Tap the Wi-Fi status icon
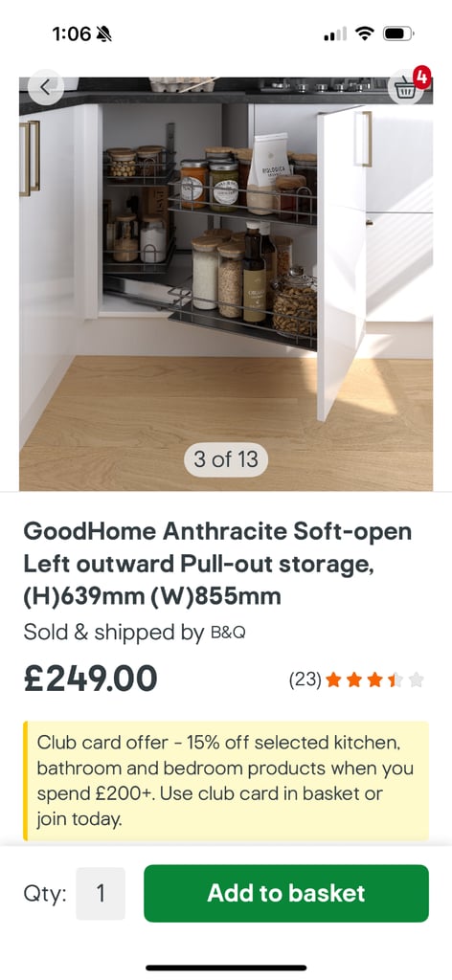Image resolution: width=452 pixels, height=980 pixels. point(365,33)
